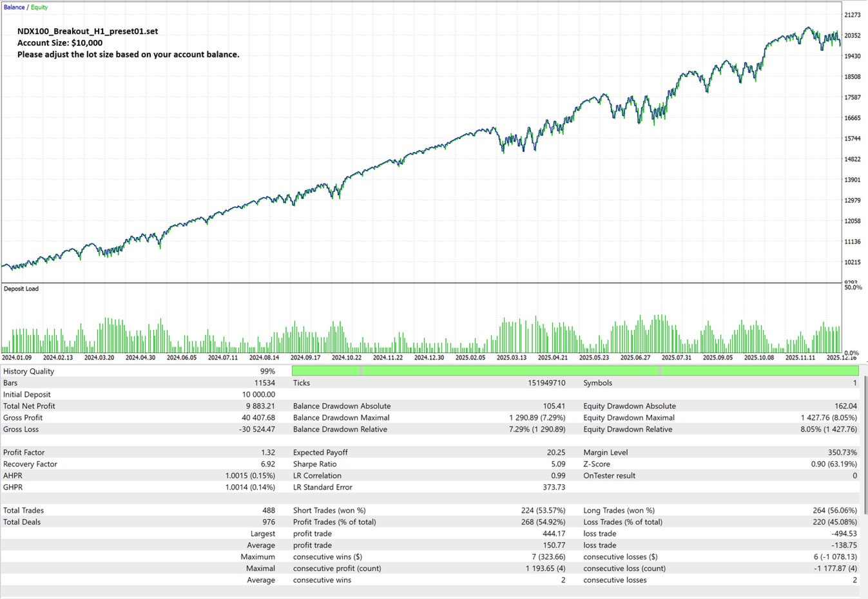Select the LR Standard Error value "373.73"
The image size is (868, 599).
[x=554, y=487]
